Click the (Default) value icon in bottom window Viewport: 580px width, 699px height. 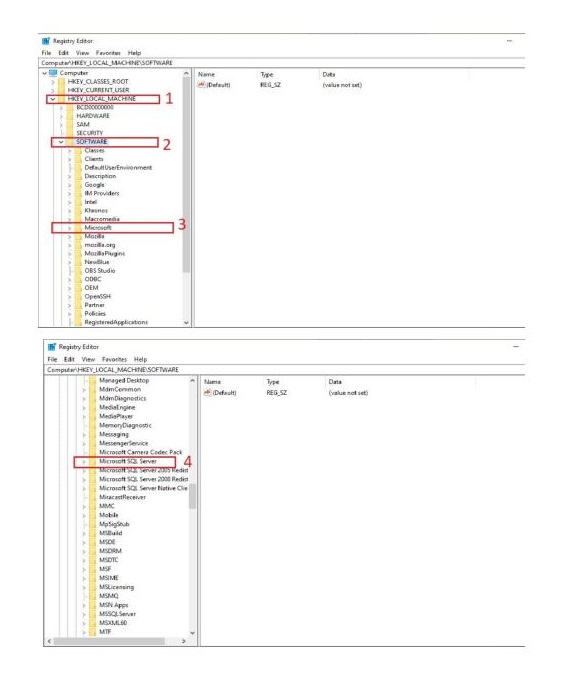207,393
